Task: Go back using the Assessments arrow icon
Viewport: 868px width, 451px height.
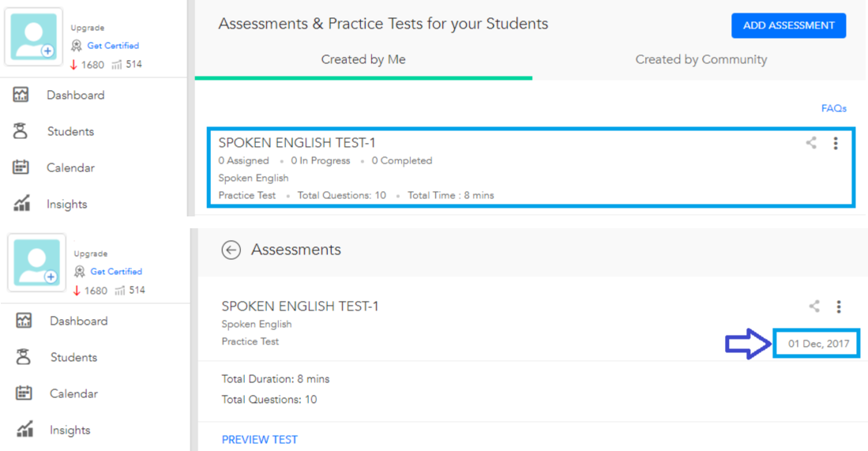Action: (x=231, y=250)
